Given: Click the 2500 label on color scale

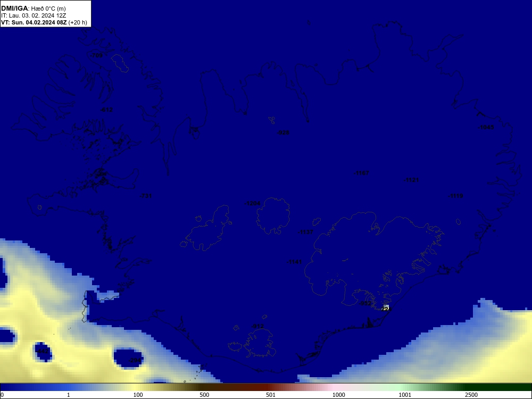Looking at the screenshot, I should coord(471,395).
